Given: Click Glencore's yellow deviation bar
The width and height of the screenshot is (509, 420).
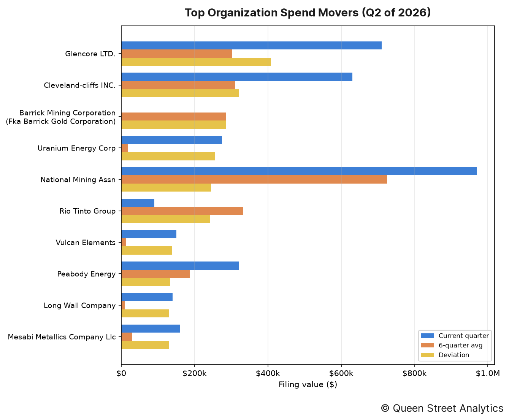Looking at the screenshot, I should pyautogui.click(x=196, y=62).
